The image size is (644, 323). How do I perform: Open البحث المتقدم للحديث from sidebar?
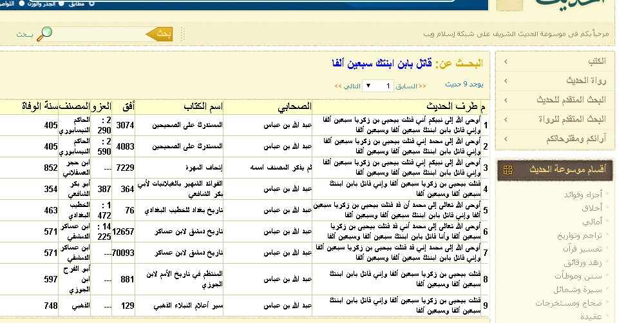(x=556, y=100)
